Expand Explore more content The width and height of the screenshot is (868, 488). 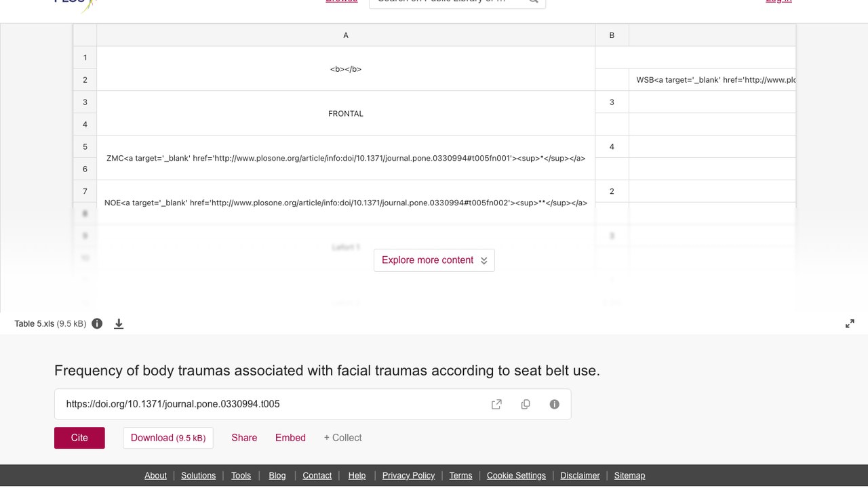(434, 260)
